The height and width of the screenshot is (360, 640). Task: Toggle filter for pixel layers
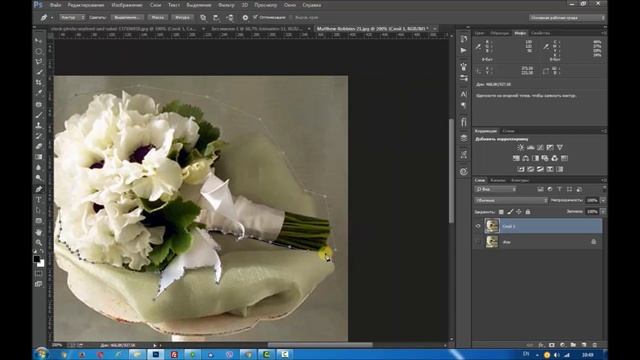pos(540,189)
